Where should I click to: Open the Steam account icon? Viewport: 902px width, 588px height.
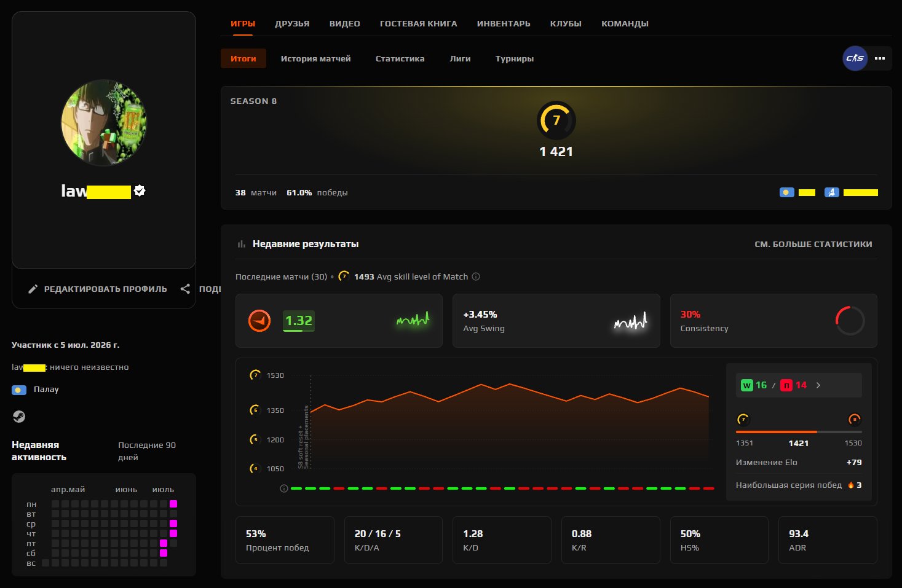(x=19, y=417)
